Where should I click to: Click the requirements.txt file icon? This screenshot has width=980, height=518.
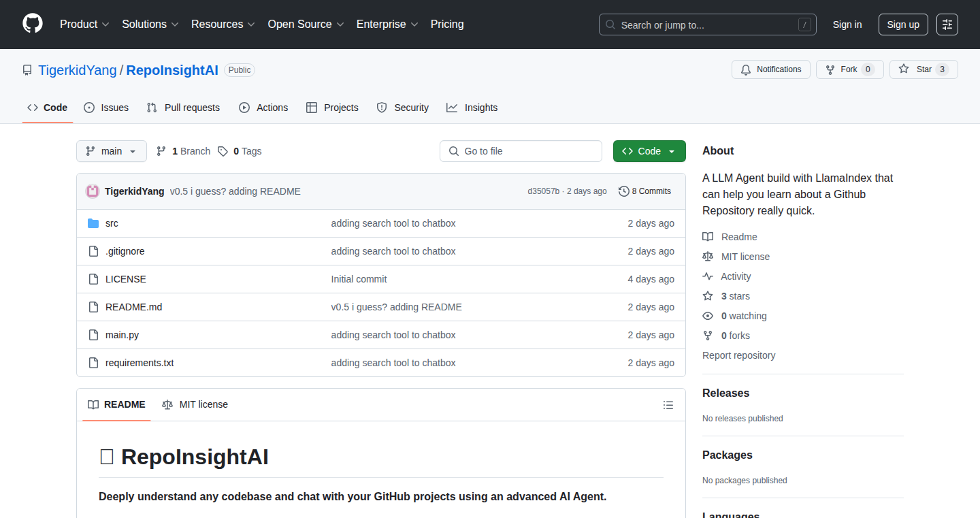93,363
